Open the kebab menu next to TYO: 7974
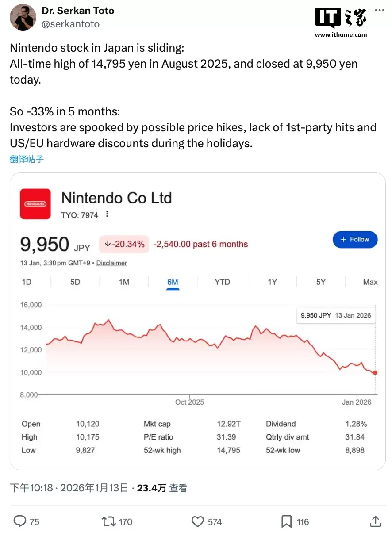The height and width of the screenshot is (536, 392). coord(107,214)
